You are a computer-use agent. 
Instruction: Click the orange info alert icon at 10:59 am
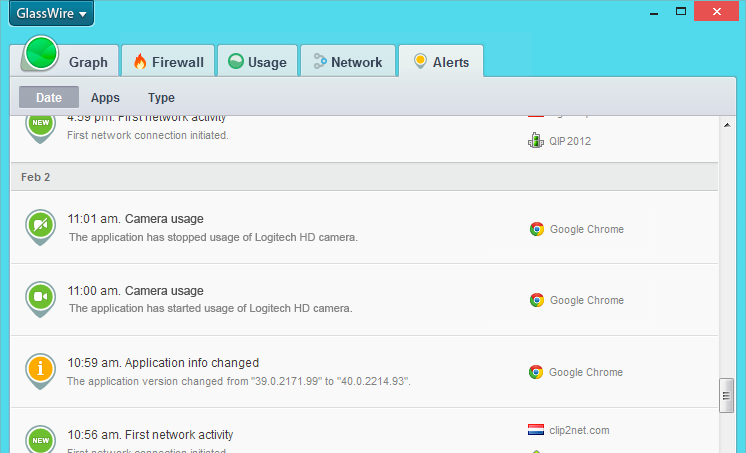[40, 371]
